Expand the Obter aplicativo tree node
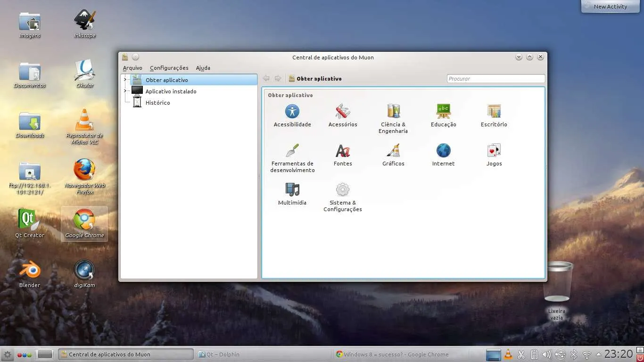This screenshot has width=644, height=362. pyautogui.click(x=125, y=80)
